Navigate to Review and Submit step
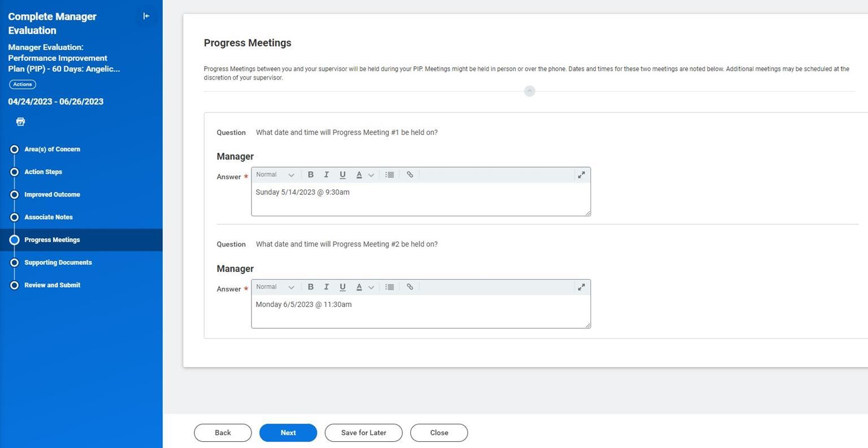The image size is (868, 448). 52,285
